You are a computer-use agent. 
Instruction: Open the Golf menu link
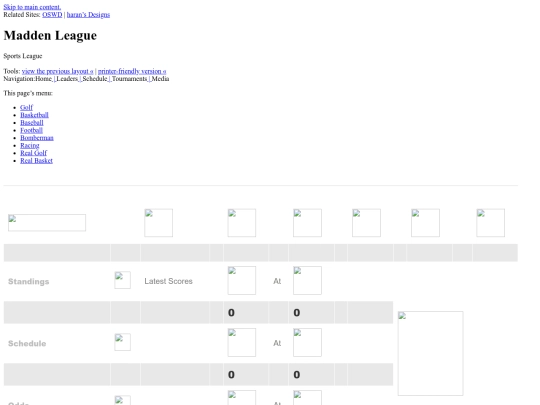(x=27, y=107)
